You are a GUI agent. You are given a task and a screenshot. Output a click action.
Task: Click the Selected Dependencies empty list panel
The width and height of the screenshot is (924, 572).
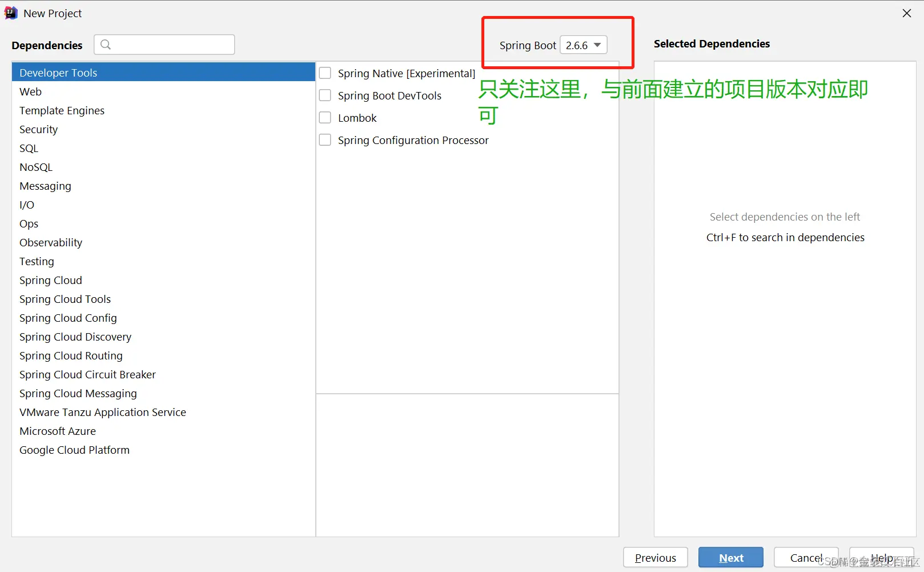(x=785, y=299)
